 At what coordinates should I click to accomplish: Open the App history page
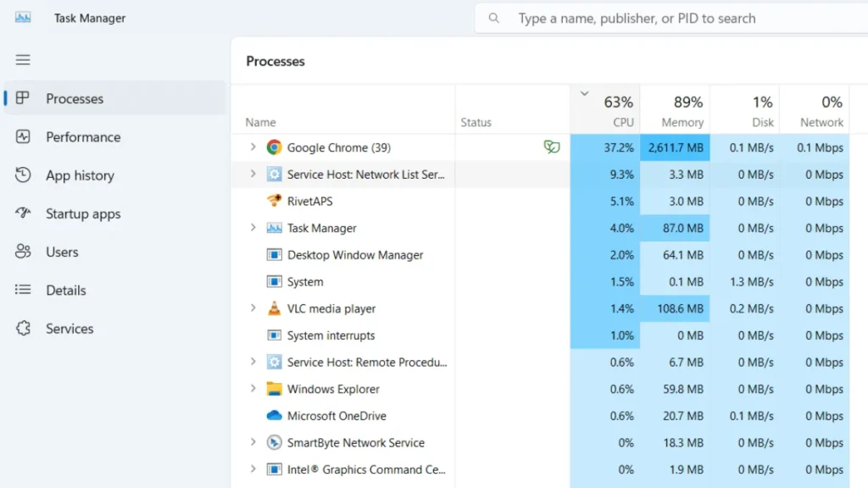click(x=114, y=175)
